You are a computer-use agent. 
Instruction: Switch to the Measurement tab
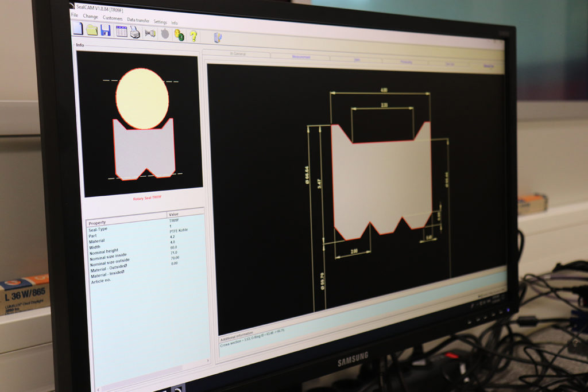(300, 57)
